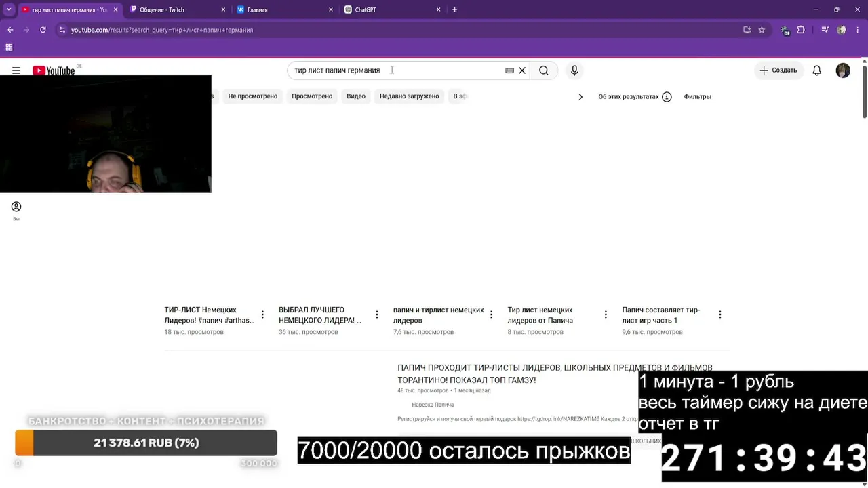Screen dimensions: 868x488
Task: Run search with the magnifier button
Action: [544, 70]
